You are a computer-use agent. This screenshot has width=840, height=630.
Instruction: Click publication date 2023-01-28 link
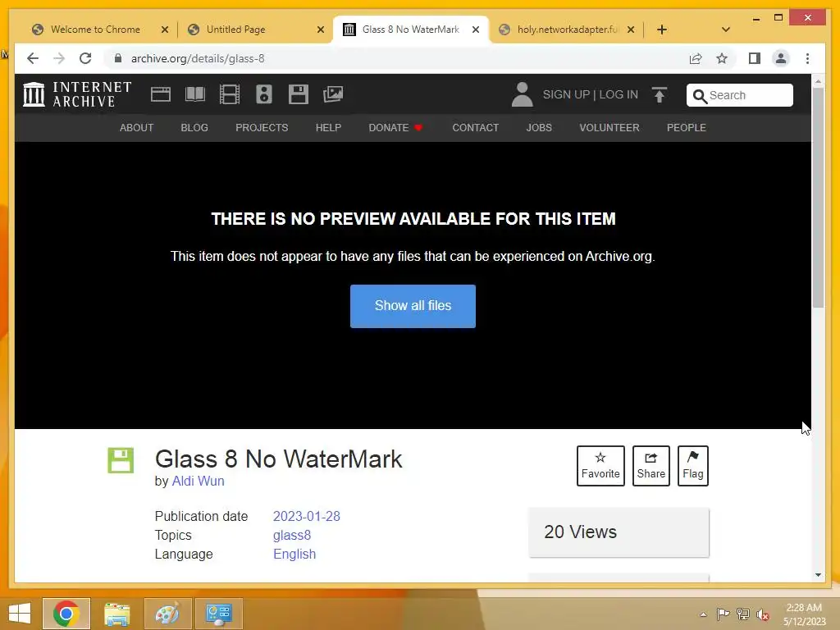click(x=307, y=517)
